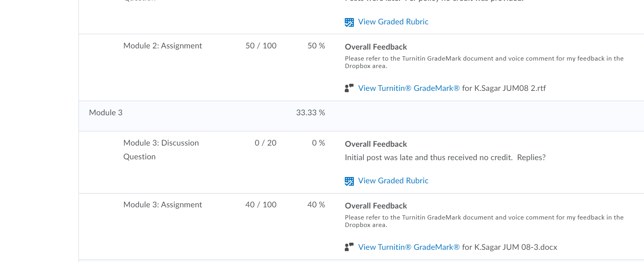This screenshot has width=644, height=262.
Task: Open View Turnitin GradeMark for Module 3: Assignment
Action: pyautogui.click(x=409, y=247)
